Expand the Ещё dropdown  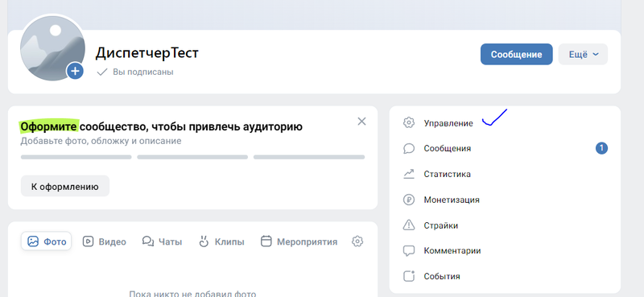583,54
